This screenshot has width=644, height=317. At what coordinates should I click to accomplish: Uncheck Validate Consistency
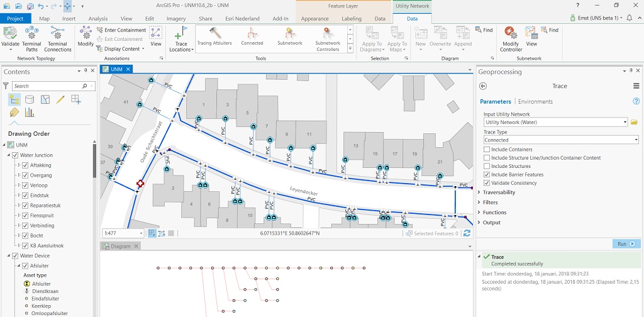coord(487,183)
